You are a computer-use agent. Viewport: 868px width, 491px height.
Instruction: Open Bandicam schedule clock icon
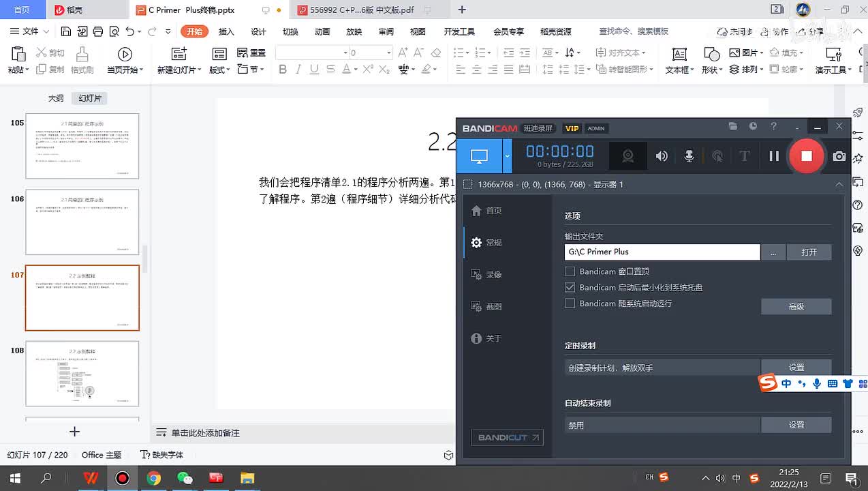tap(753, 126)
